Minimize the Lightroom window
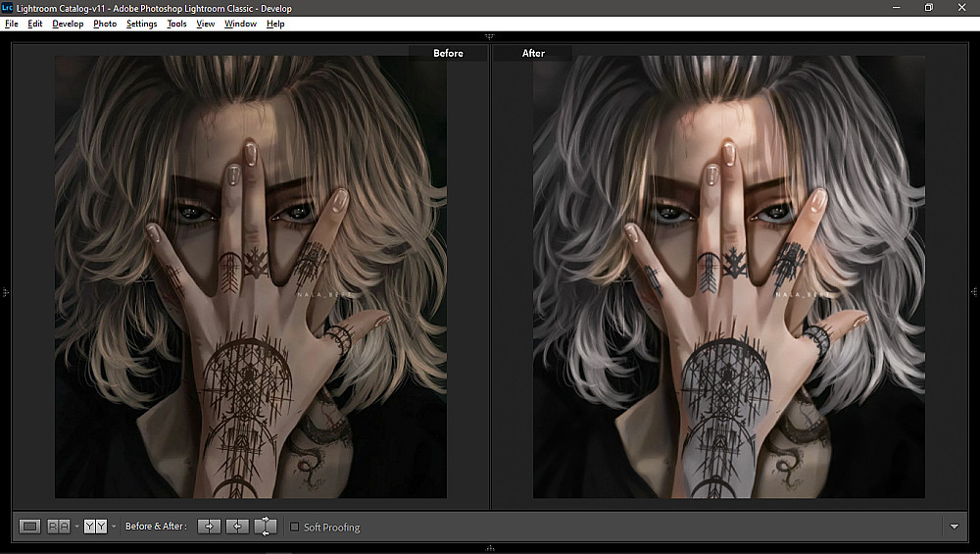This screenshot has width=980, height=554. 897,8
